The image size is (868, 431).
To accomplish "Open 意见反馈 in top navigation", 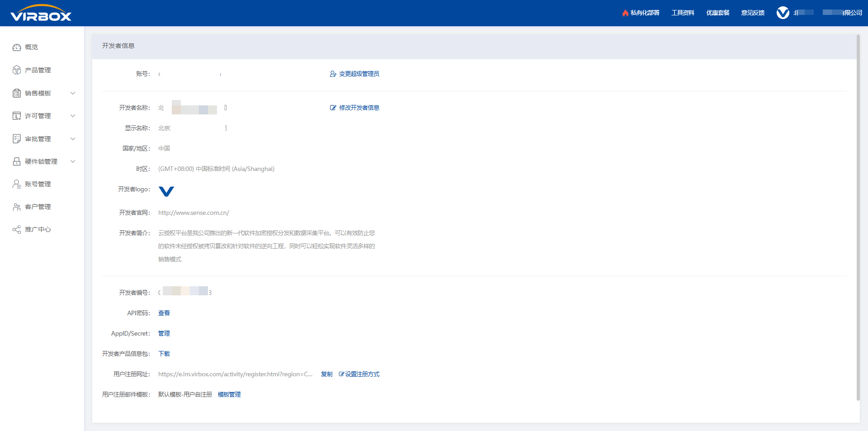I will point(753,13).
